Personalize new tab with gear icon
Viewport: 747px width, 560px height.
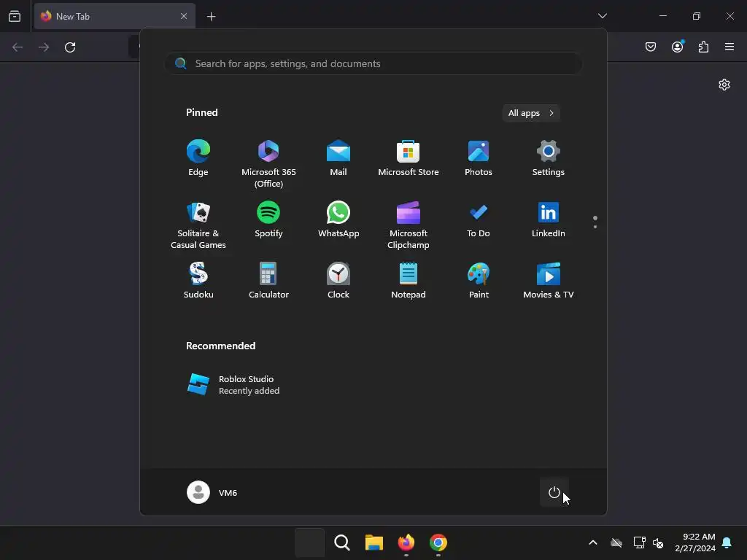click(x=724, y=85)
